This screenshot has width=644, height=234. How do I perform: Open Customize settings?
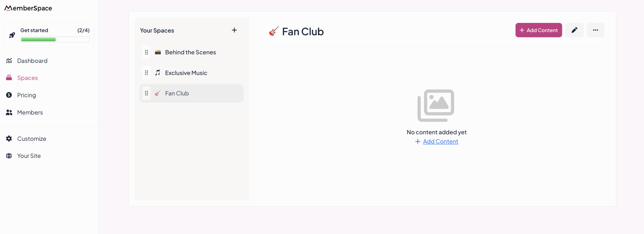click(x=32, y=139)
